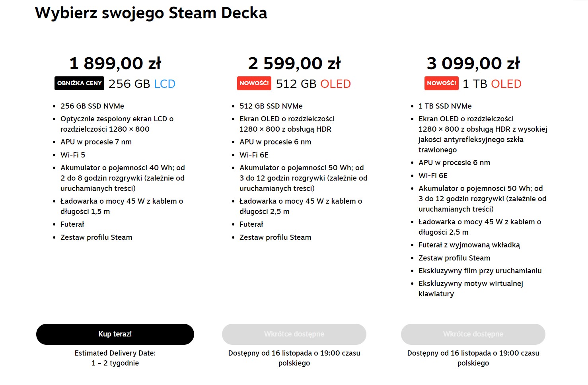This screenshot has width=588, height=385.
Task: Click the "Ekskluzywny film przy uruchamianiu" feature
Action: point(480,270)
